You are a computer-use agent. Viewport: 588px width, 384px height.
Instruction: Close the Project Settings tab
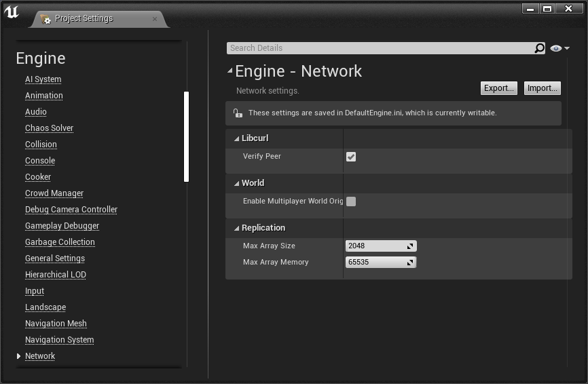point(155,19)
